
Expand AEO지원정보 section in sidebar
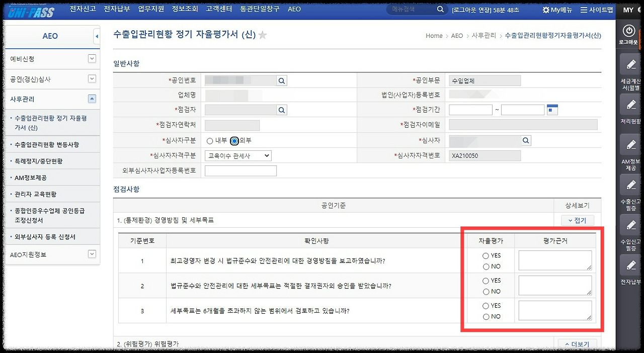92,254
